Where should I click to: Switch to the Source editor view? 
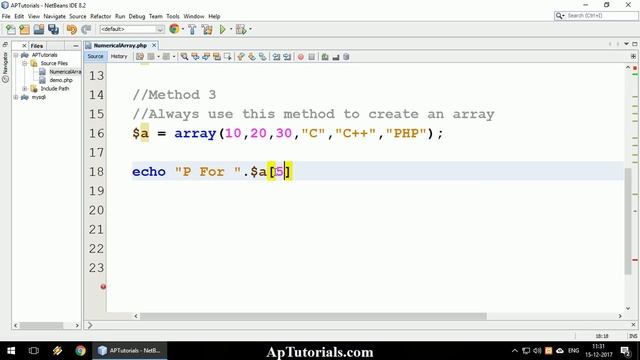click(x=95, y=56)
